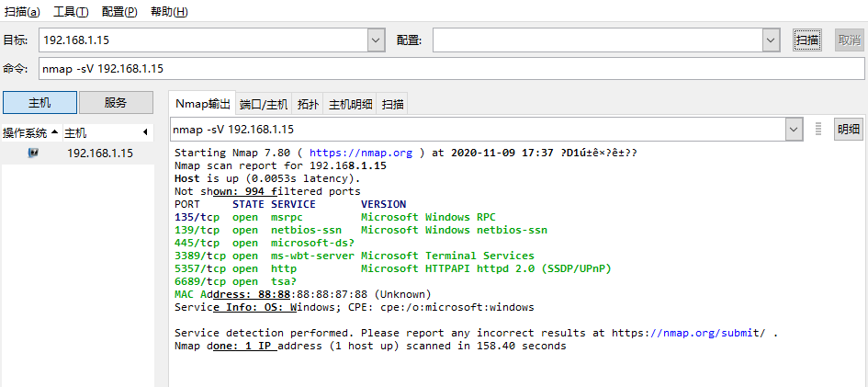Screen dimensions: 868x387
Task: Click the 扫描 scan button
Action: 807,40
